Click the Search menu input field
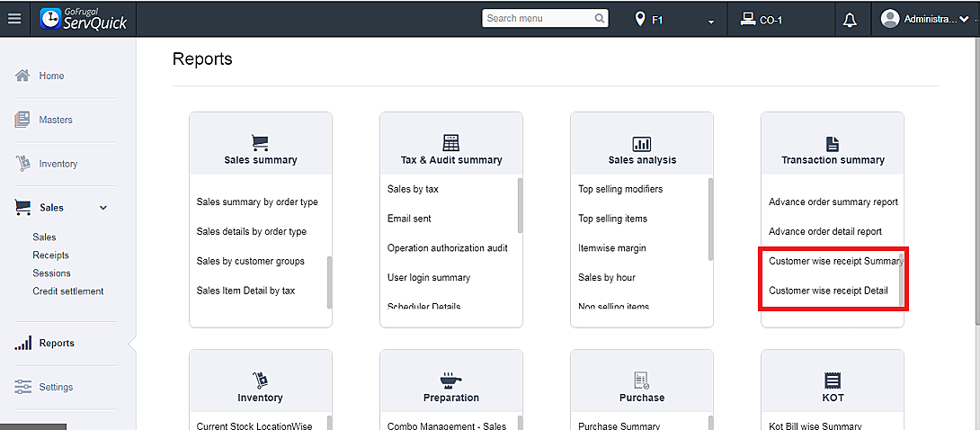The width and height of the screenshot is (980, 430). pos(538,18)
